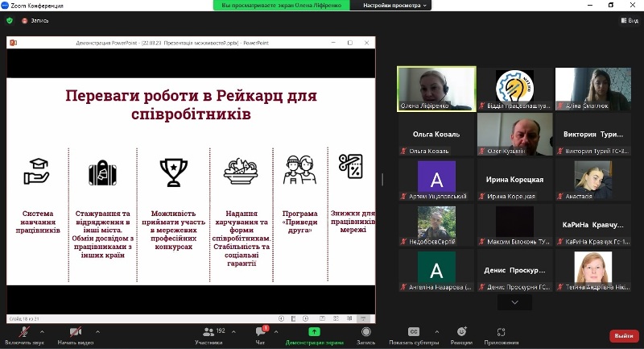
Task: Open video options arrow beside Начать видео
Action: click(x=97, y=332)
